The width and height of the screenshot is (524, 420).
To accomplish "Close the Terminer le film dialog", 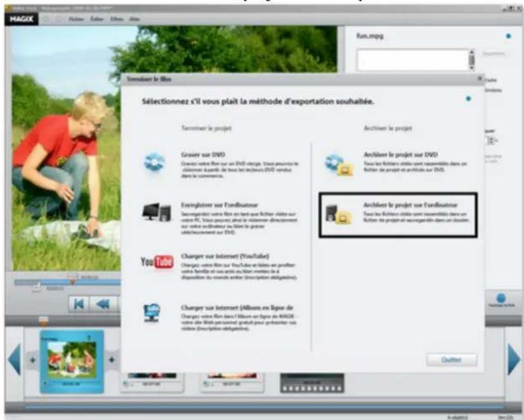I will coord(480,79).
